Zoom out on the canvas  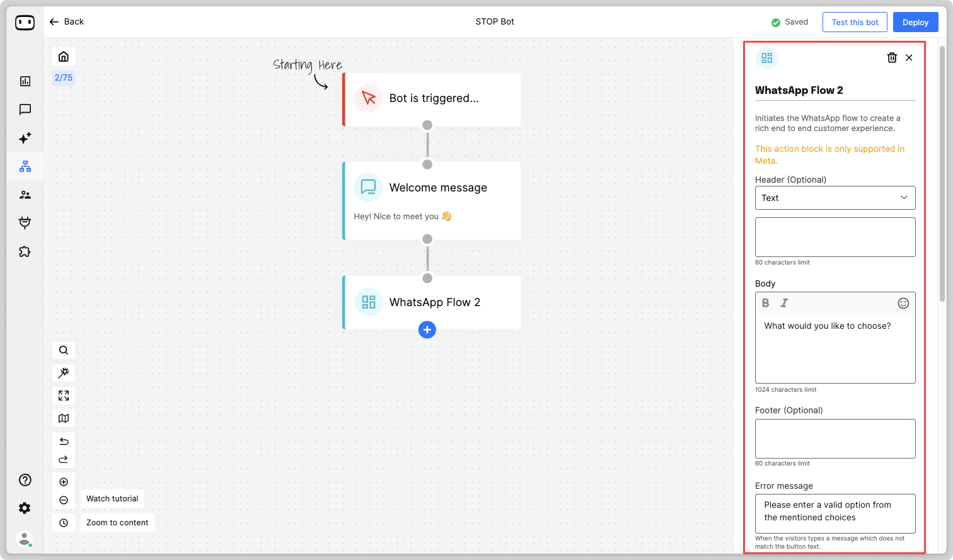pos(64,500)
